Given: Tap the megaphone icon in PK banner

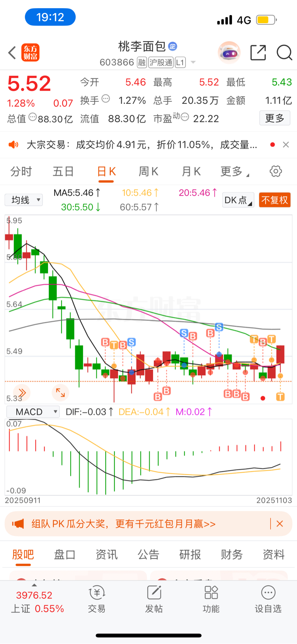Looking at the screenshot, I should coord(18,524).
